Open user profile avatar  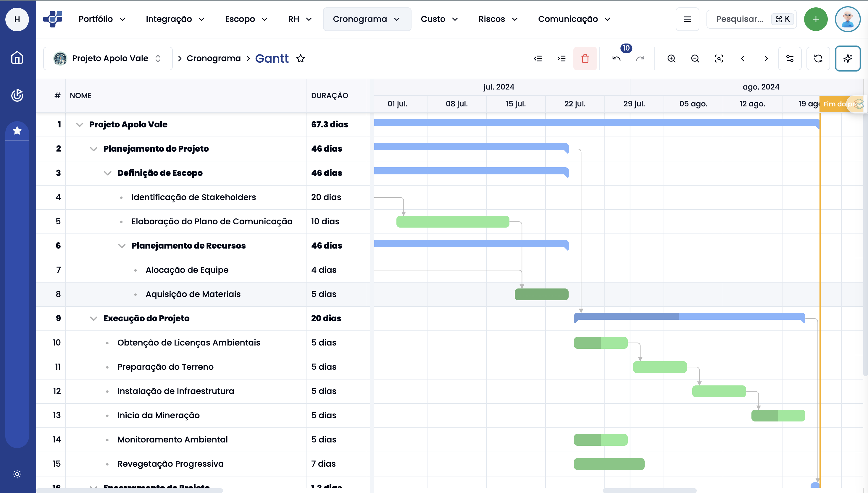point(848,19)
